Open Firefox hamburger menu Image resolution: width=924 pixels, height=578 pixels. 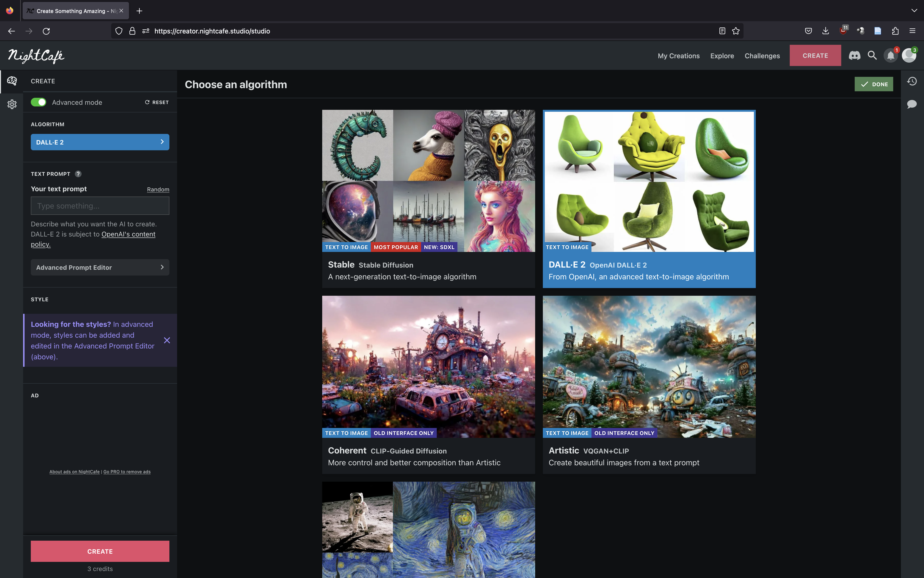click(912, 31)
